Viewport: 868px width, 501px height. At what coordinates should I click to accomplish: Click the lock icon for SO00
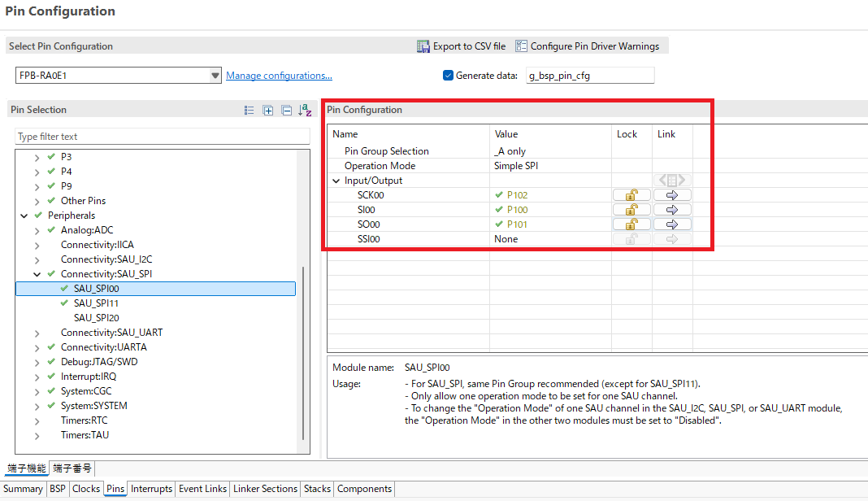(631, 224)
